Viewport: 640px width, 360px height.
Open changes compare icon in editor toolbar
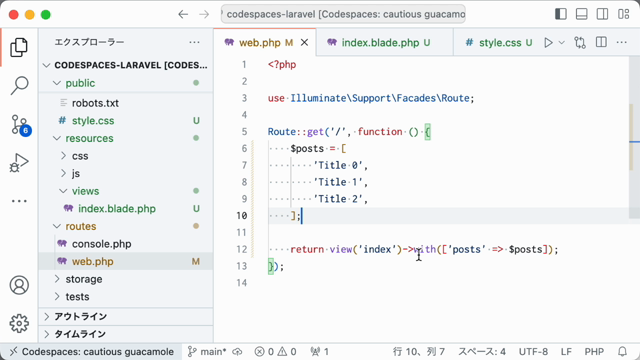point(580,42)
